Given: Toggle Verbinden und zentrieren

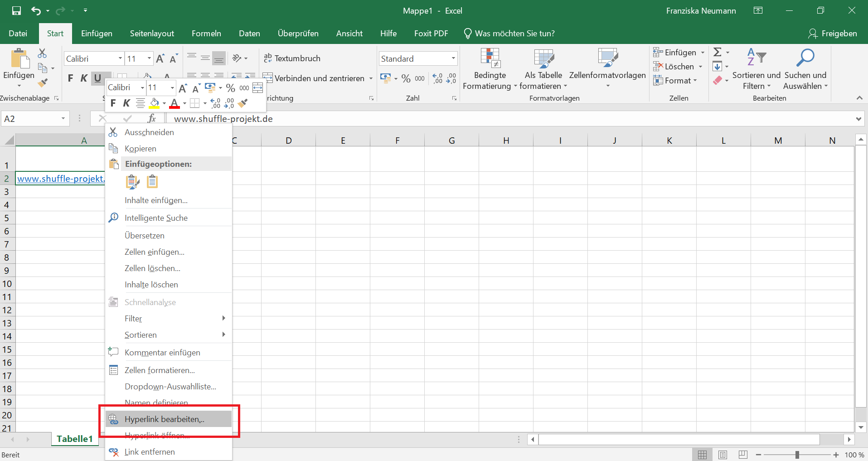Looking at the screenshot, I should (317, 78).
